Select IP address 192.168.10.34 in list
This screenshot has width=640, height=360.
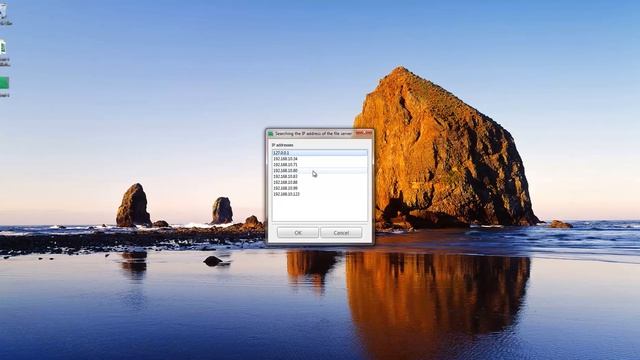coord(320,158)
